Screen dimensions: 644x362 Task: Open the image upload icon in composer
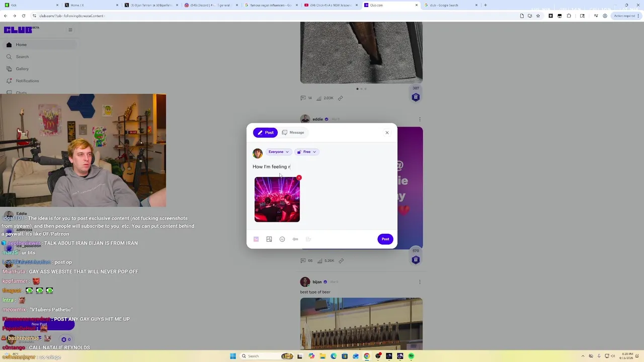click(x=269, y=239)
